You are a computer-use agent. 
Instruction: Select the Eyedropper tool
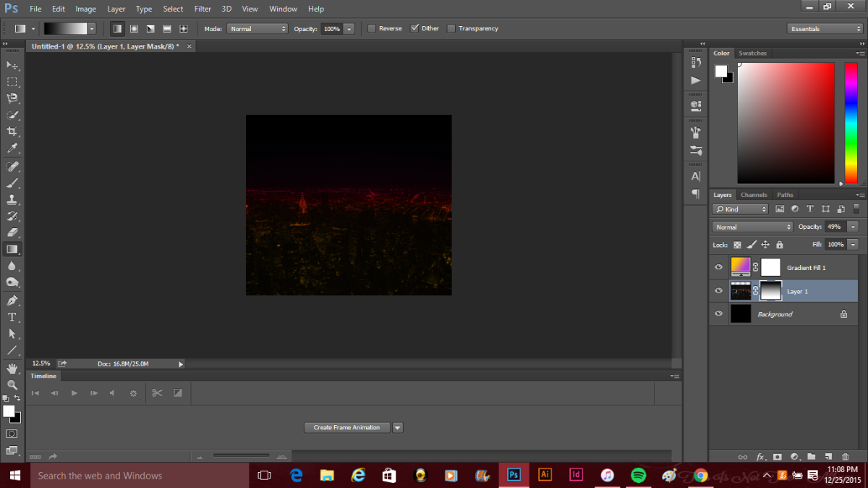coord(12,148)
